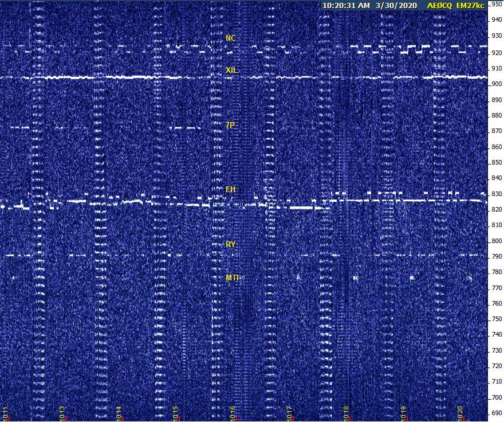Select the RY station label
Screen dimensions: 504x422
click(230, 244)
